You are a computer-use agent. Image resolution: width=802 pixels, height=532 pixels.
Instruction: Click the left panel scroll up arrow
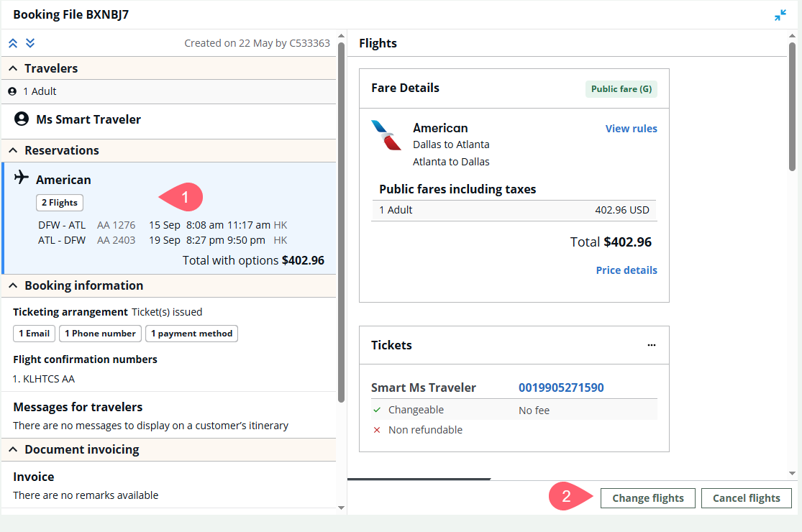coord(341,36)
